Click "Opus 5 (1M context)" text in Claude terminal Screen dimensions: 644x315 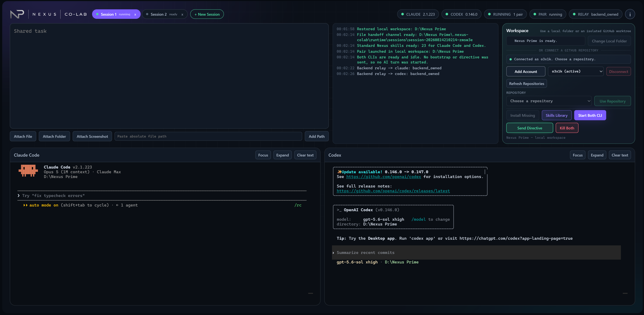66,172
